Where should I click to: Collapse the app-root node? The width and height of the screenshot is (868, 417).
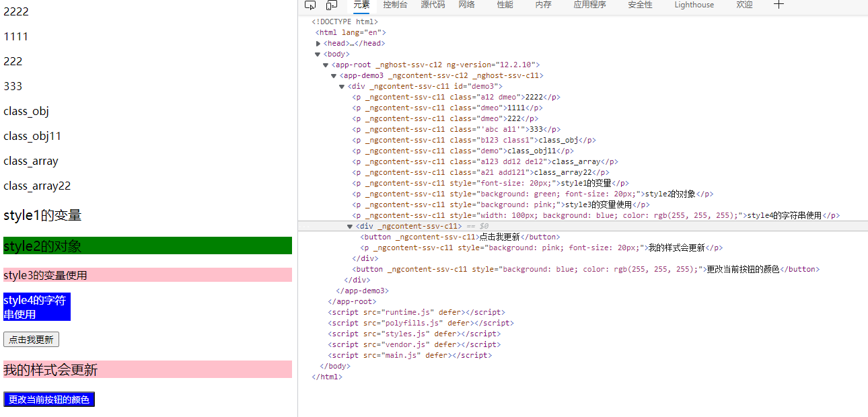[x=326, y=65]
